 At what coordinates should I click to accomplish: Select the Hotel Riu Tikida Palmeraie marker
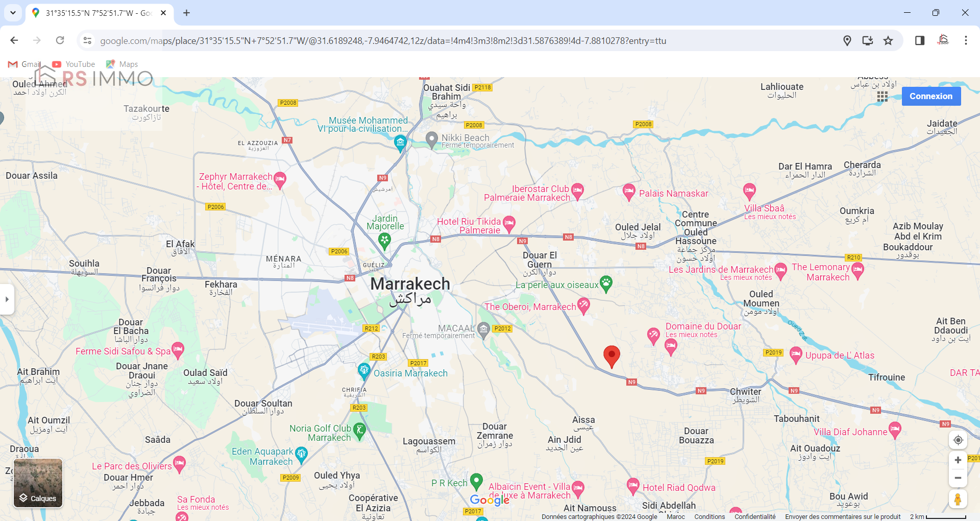(x=509, y=223)
